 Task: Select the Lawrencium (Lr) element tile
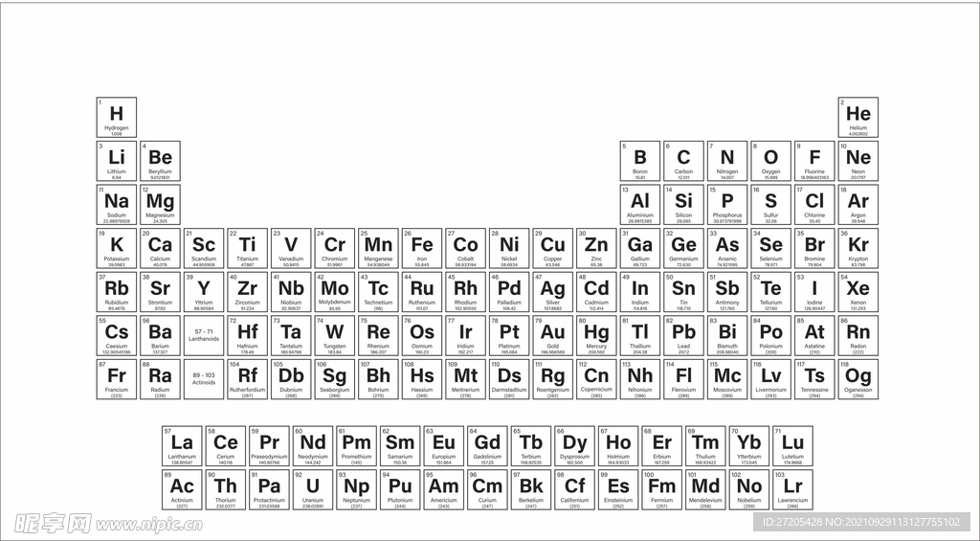pos(792,489)
